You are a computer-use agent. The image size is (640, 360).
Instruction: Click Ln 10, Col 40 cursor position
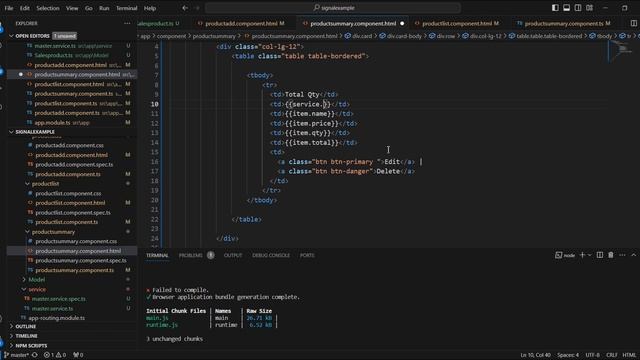[535, 355]
